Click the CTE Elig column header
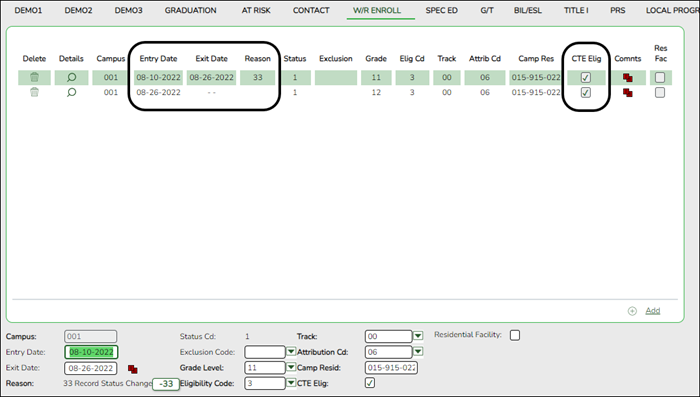Image resolution: width=700 pixels, height=397 pixels. click(586, 59)
